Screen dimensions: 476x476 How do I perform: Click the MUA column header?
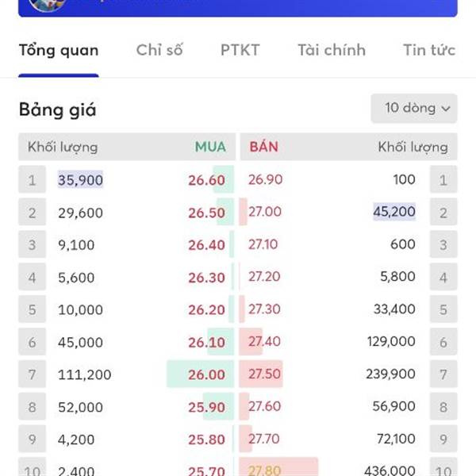coord(210,147)
